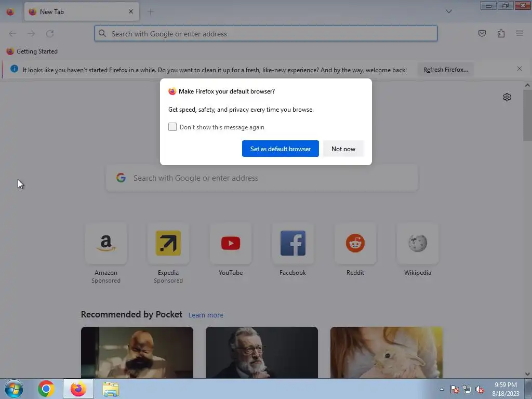Click the muted volume tray icon
532x399 pixels.
tap(480, 390)
